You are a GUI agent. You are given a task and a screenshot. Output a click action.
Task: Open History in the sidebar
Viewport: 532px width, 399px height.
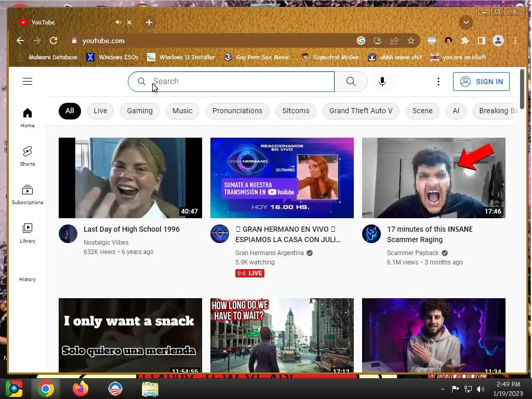(x=28, y=279)
